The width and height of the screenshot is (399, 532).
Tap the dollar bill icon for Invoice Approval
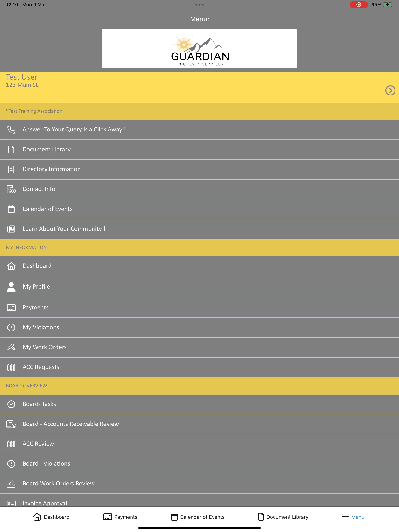[11, 503]
